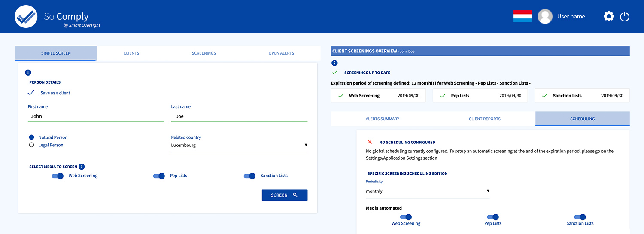Click the Screen button

[x=285, y=195]
